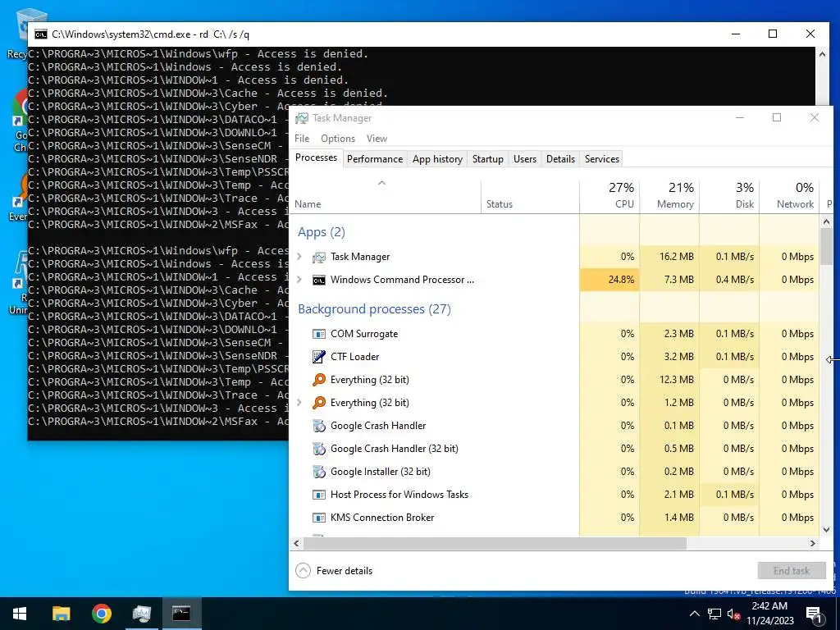The width and height of the screenshot is (840, 630).
Task: Open the Windows Start menu
Action: point(20,614)
